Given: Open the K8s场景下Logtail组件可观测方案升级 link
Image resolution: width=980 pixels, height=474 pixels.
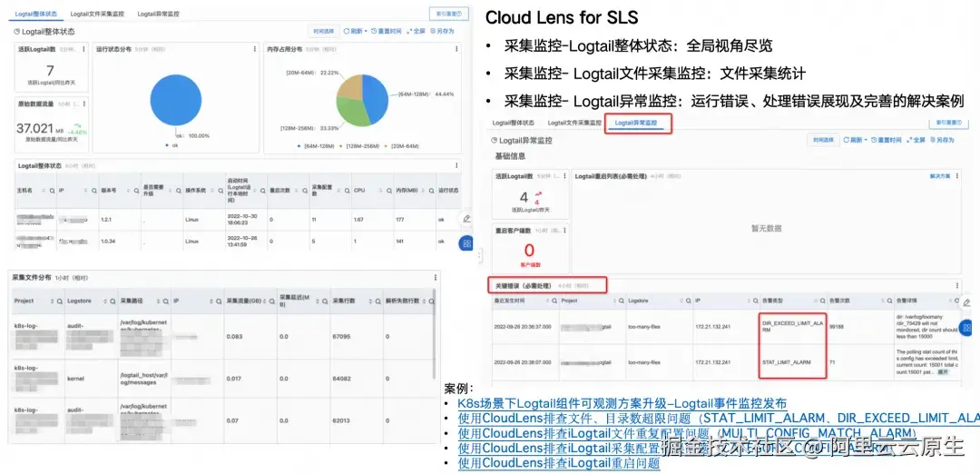Looking at the screenshot, I should (622, 403).
